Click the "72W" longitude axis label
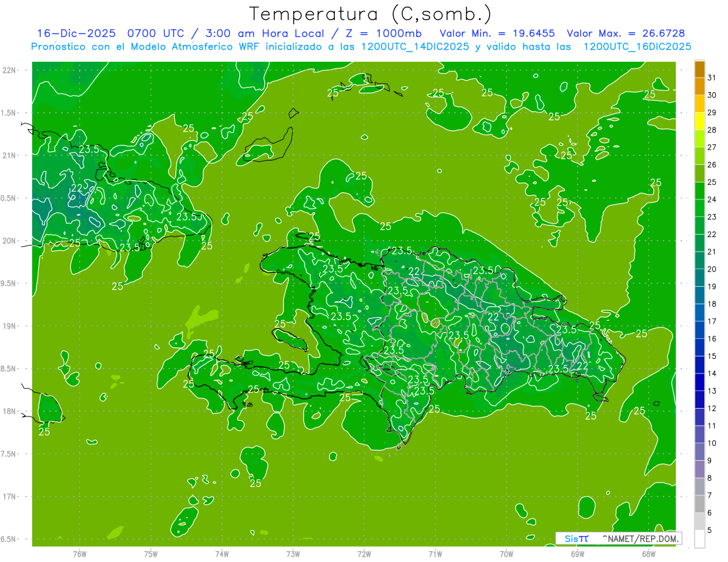Image resolution: width=728 pixels, height=562 pixels. point(364,554)
